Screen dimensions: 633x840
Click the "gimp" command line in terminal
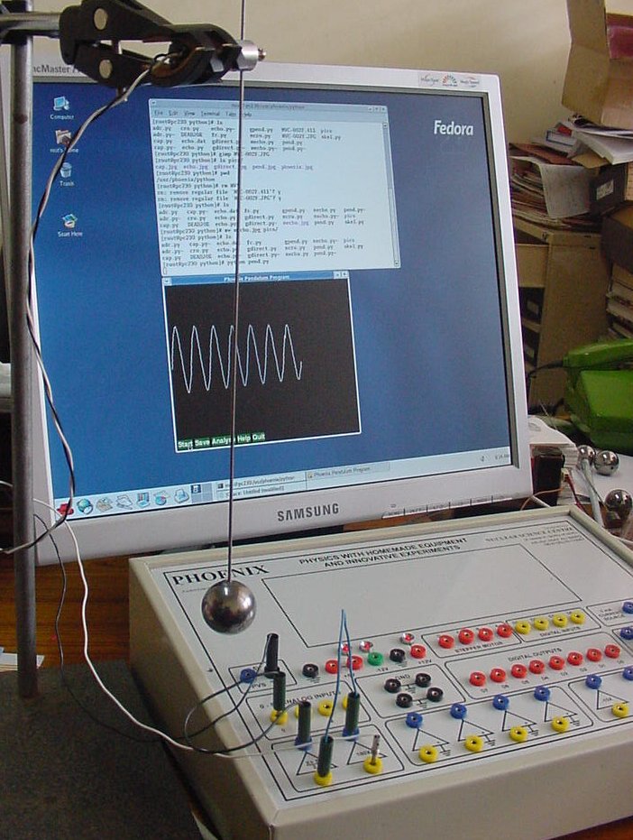coord(212,153)
